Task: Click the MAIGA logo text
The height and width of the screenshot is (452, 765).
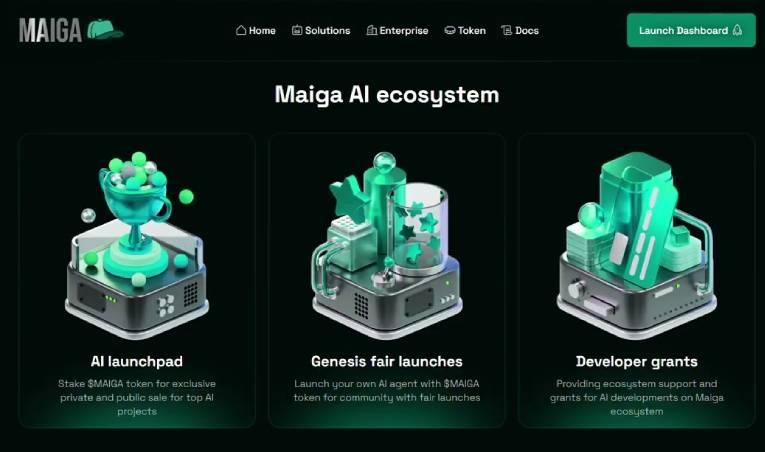Action: tap(50, 30)
